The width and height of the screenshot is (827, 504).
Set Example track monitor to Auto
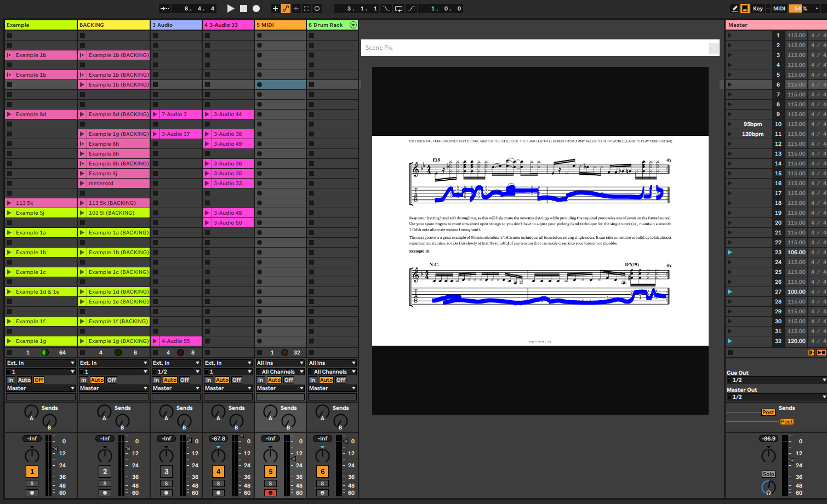24,380
